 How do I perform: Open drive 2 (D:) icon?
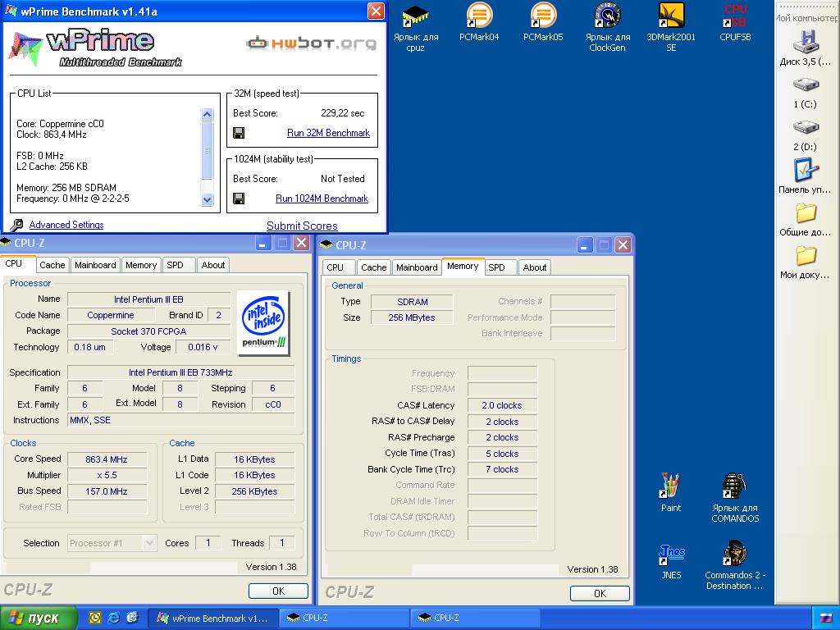click(x=806, y=135)
